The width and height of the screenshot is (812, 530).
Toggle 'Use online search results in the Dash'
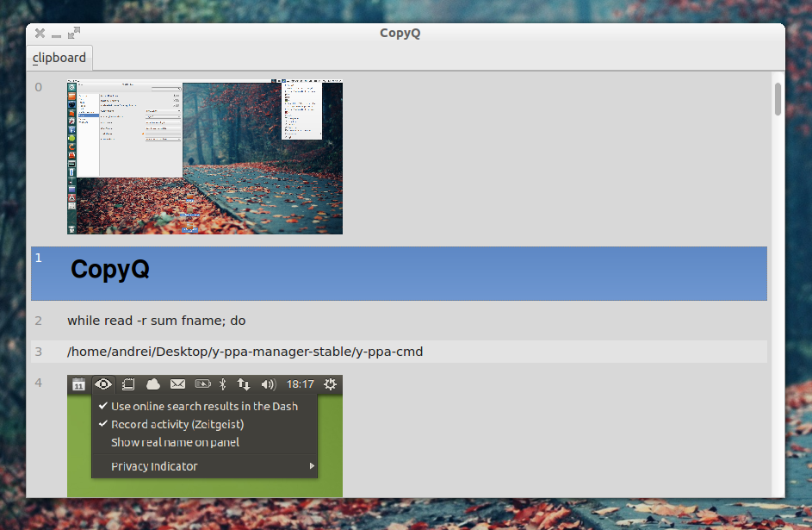pos(204,406)
